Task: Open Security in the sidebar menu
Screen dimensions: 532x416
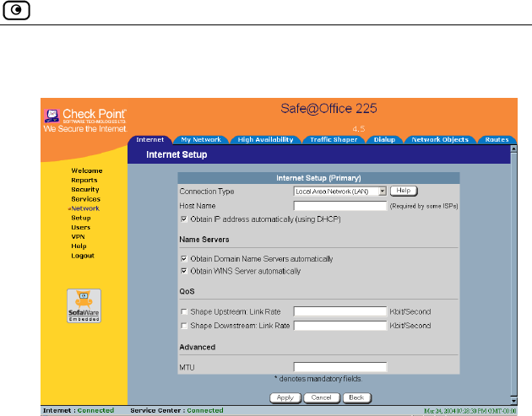Action: [85, 190]
